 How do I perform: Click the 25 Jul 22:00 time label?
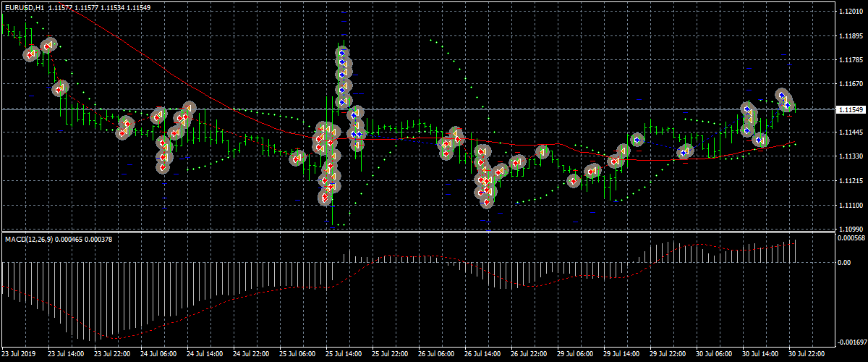(x=389, y=355)
